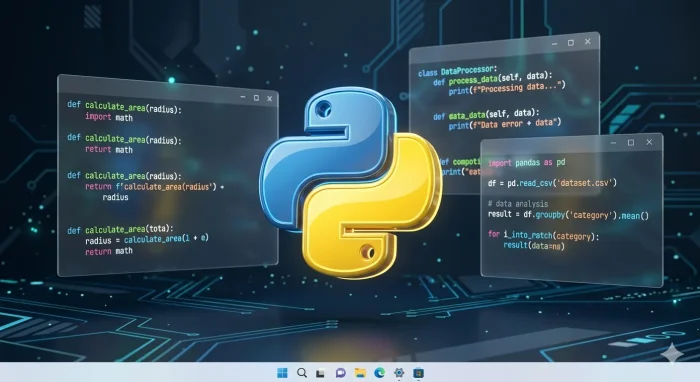
Task: Maximize the DataProcessor class window
Action: point(571,42)
